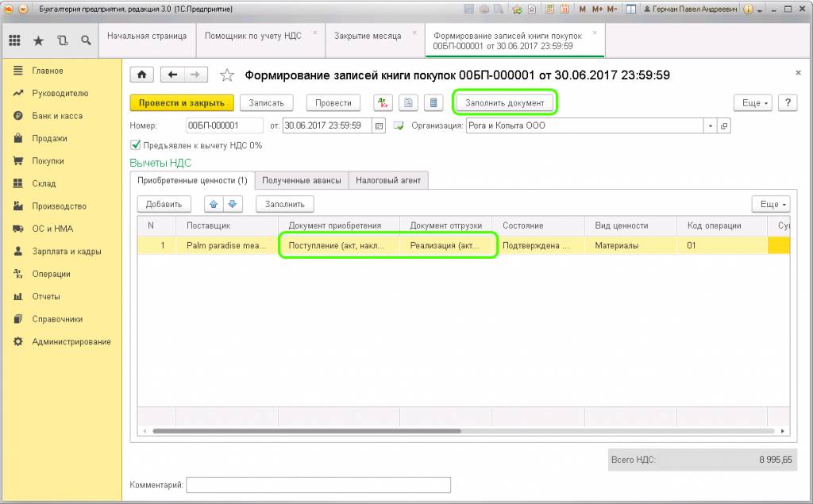The width and height of the screenshot is (813, 504).
Task: Move the row up with the blue up arrow
Action: (x=214, y=204)
